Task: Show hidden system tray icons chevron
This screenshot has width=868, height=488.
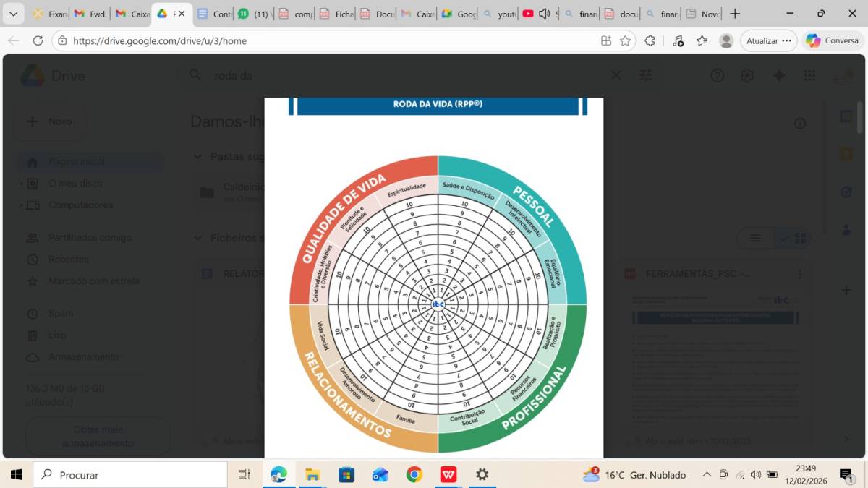Action: click(707, 475)
